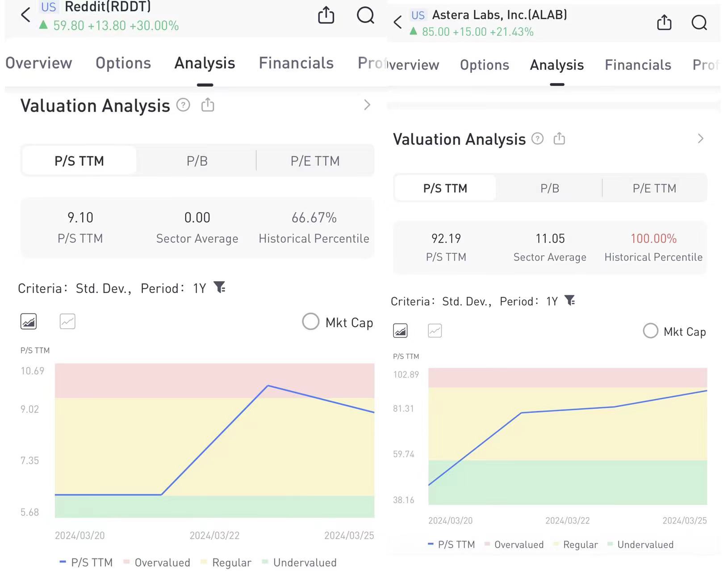Open Valuation Analysis help on Astera Labs page

537,139
